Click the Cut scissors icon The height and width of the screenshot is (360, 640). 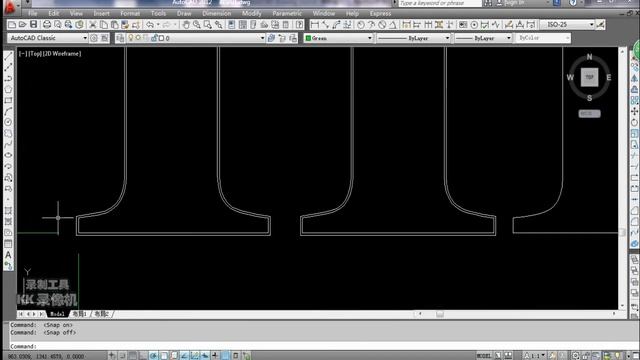93,25
